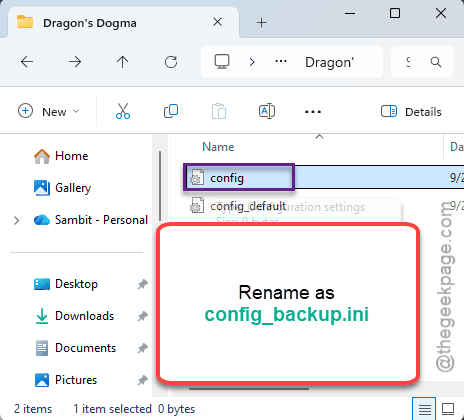Open the See more toolbar options
Image resolution: width=464 pixels, height=420 pixels.
coord(313,112)
